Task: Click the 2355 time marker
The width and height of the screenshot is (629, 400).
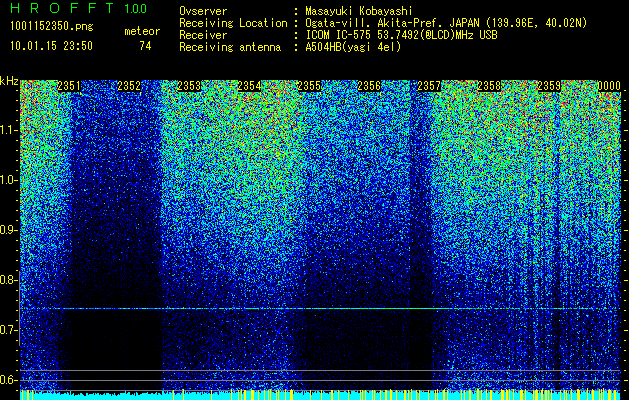Action: (309, 86)
